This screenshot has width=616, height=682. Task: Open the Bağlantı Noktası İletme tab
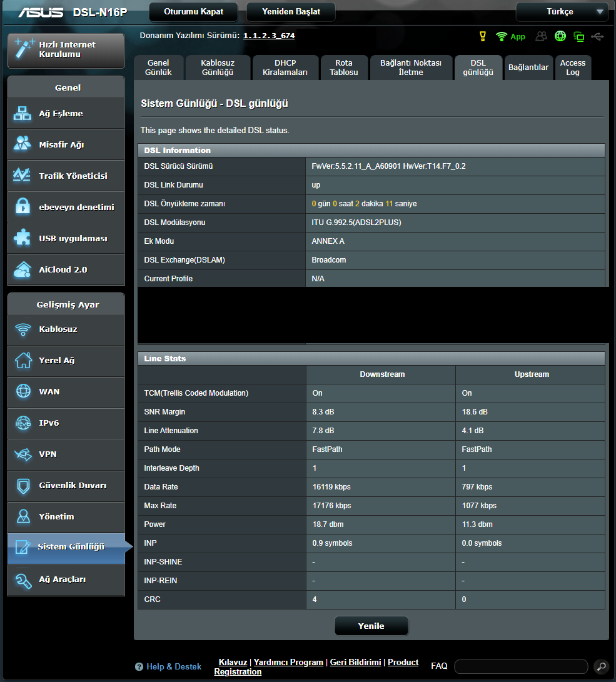pyautogui.click(x=411, y=68)
